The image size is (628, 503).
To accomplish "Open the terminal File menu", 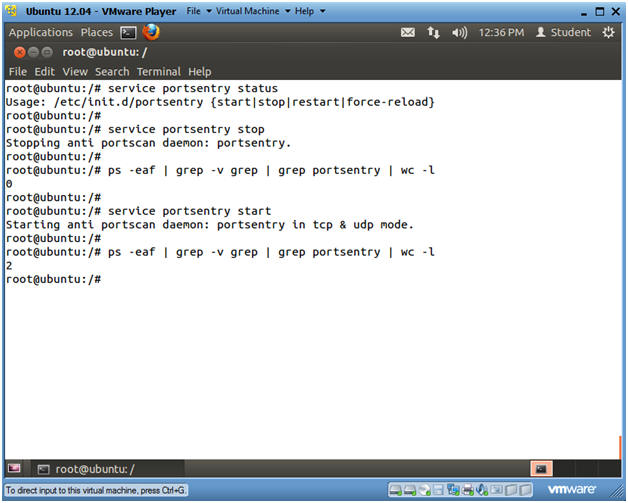I will [18, 72].
